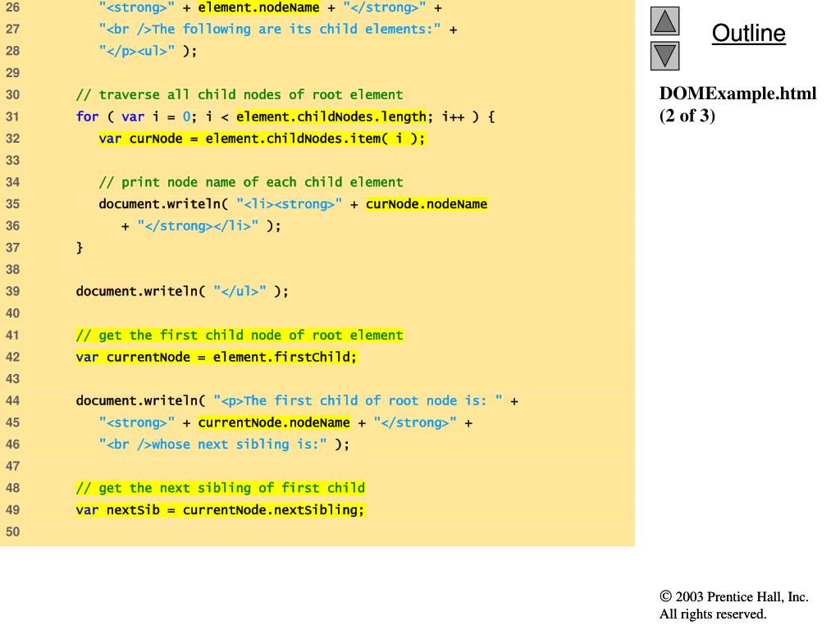Screen dimensions: 840x630
Task: Click 'var nextSib = currentNode.nextSibling;' line
Action: coord(220,509)
